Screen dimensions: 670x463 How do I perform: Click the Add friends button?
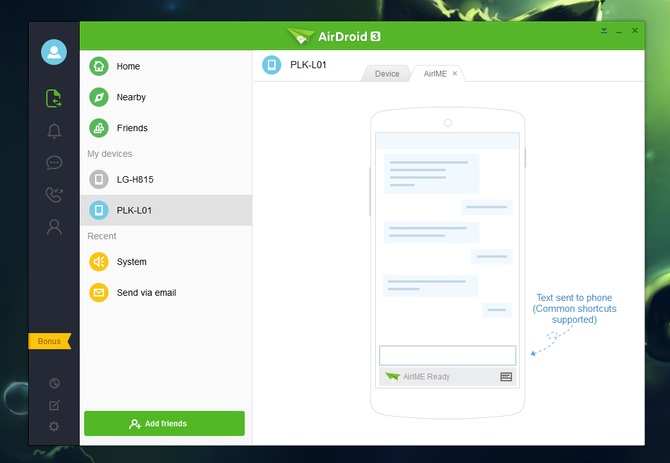coord(165,423)
